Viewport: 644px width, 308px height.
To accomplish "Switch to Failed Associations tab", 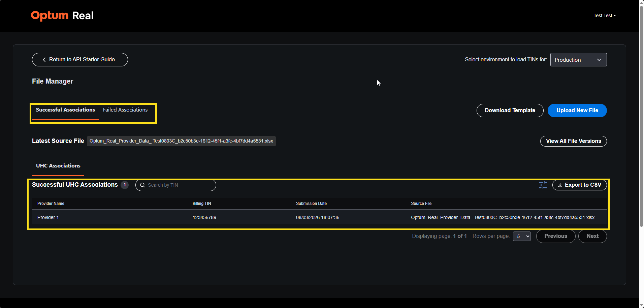I will pos(125,110).
